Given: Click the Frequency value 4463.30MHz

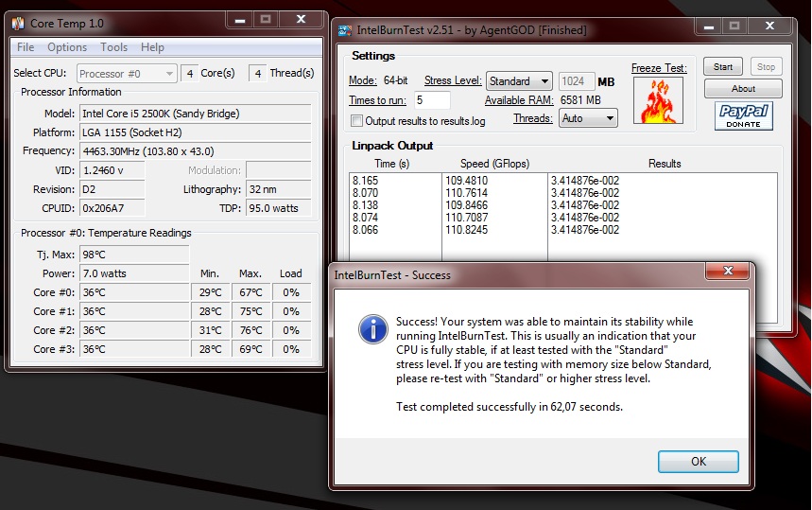Looking at the screenshot, I should pyautogui.click(x=196, y=151).
